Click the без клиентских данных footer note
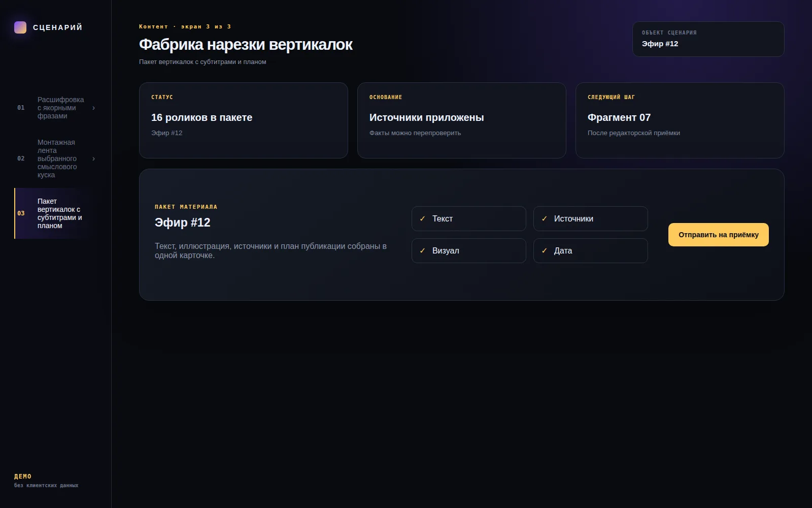Viewport: 812px width, 508px height. pyautogui.click(x=46, y=486)
